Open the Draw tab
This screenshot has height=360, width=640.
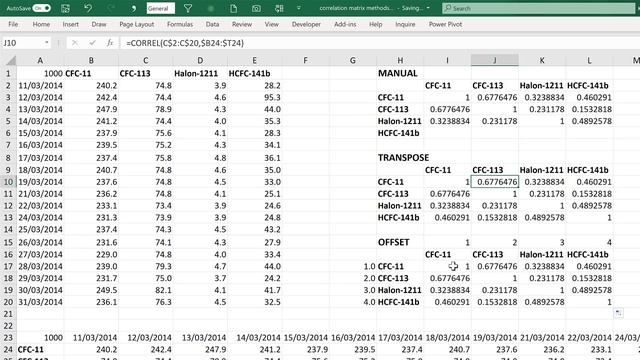(99, 24)
